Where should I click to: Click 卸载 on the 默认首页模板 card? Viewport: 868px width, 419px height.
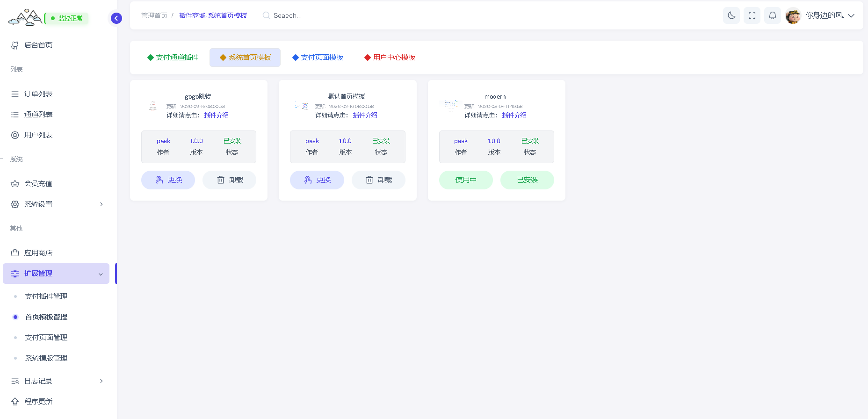(x=378, y=180)
